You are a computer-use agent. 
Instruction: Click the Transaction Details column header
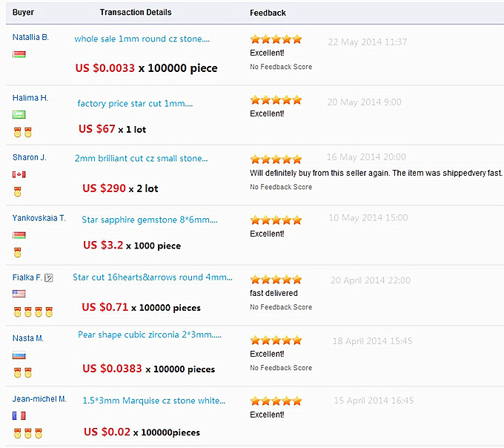click(x=136, y=12)
